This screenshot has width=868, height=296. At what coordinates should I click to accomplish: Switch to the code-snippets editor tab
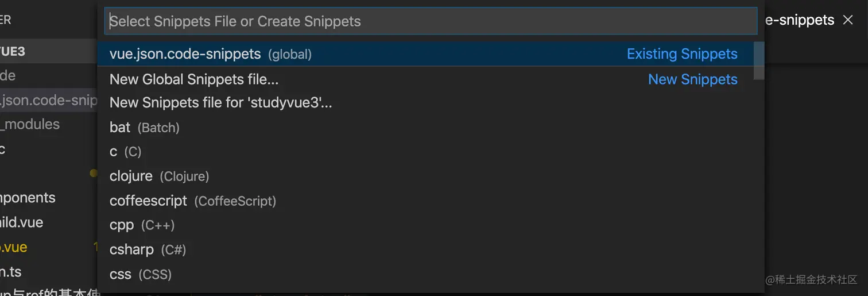[x=799, y=20]
